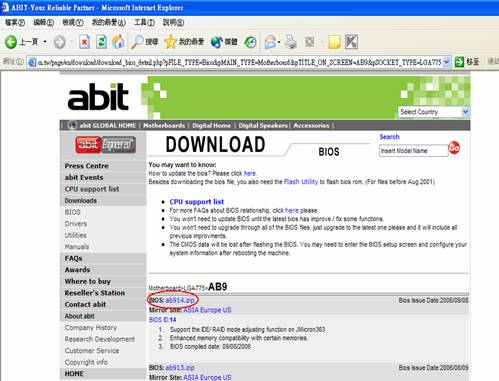This screenshot has height=381, width=499.
Task: Refresh the page with the Refresh icon
Action: tap(101, 42)
